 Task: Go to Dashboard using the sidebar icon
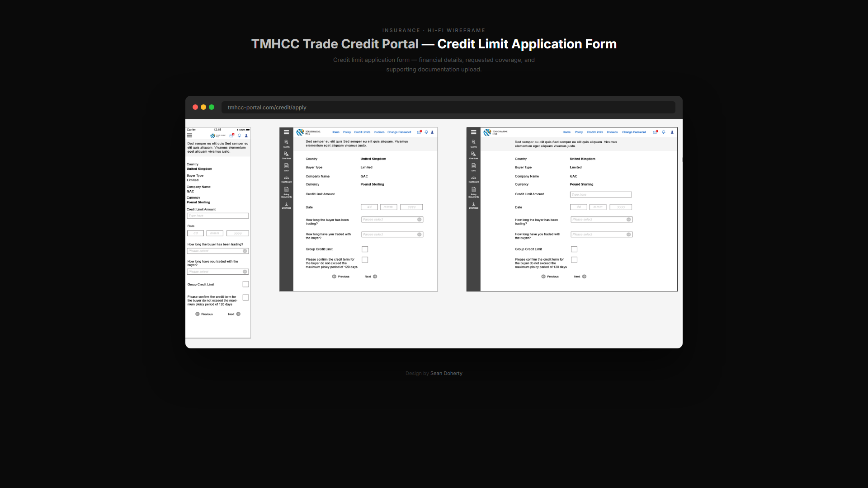click(x=287, y=179)
